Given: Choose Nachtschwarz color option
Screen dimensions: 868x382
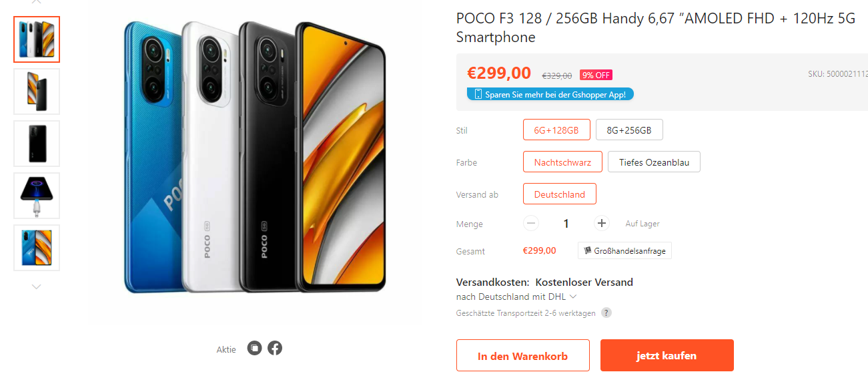Looking at the screenshot, I should tap(562, 162).
